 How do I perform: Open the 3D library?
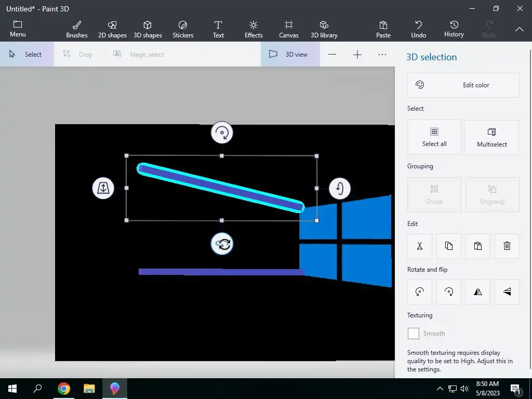(324, 30)
